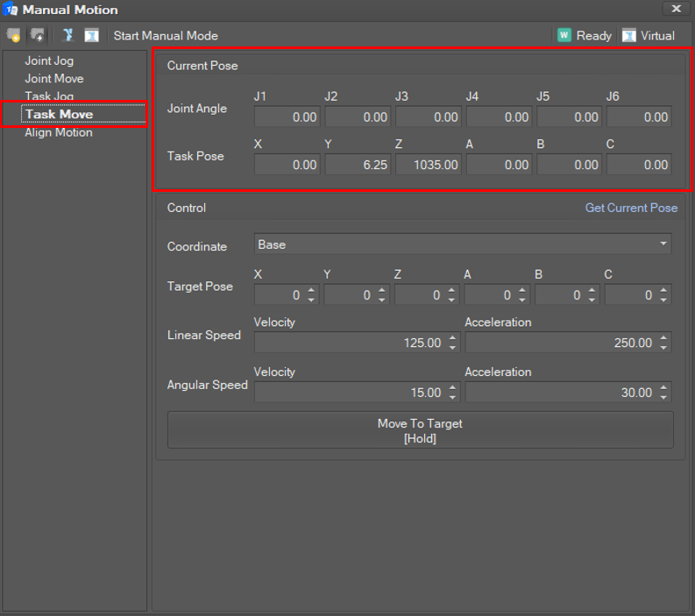Increment the Linear Speed Velocity
The image size is (695, 616).
pyautogui.click(x=452, y=338)
